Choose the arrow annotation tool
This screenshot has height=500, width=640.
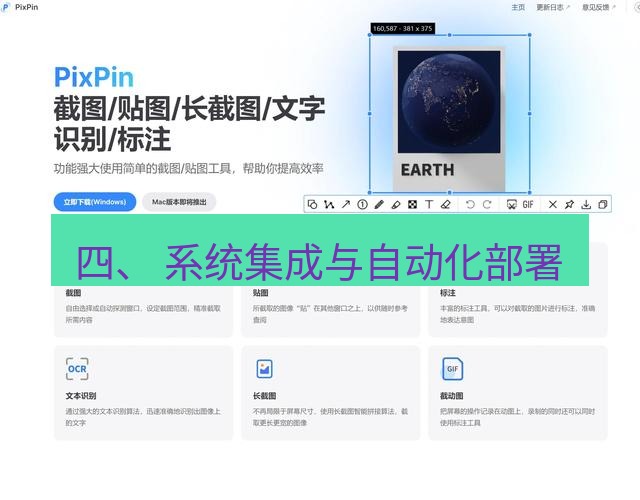pyautogui.click(x=346, y=204)
